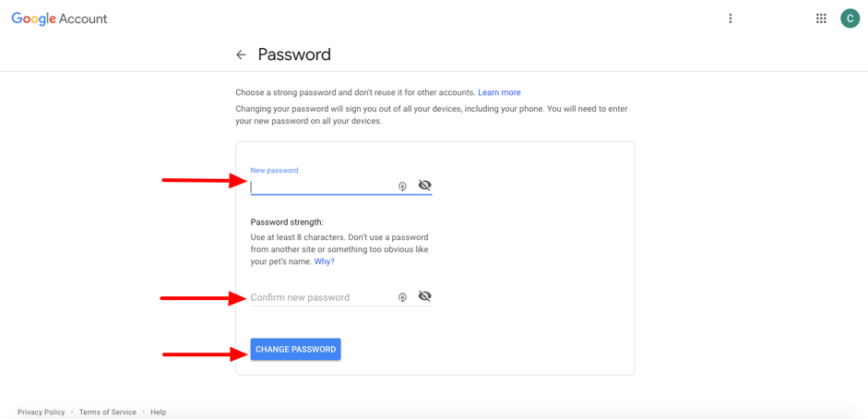Click password manager icon in New password field

[402, 186]
